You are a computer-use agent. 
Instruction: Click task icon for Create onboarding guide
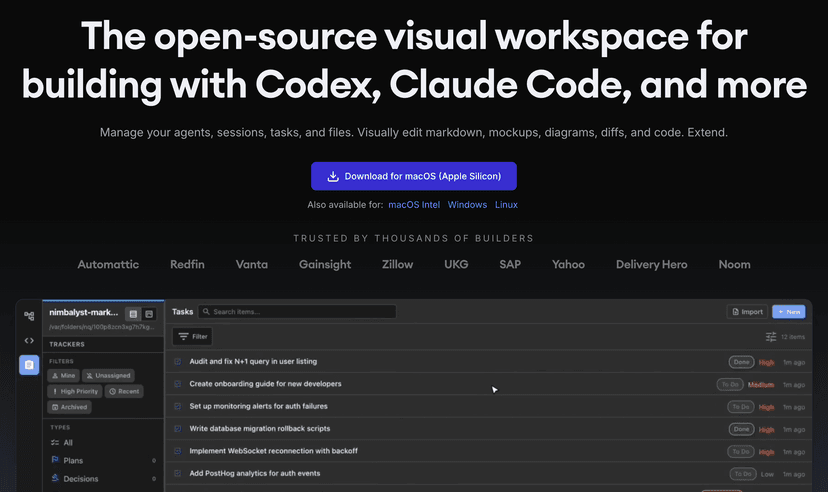(178, 384)
